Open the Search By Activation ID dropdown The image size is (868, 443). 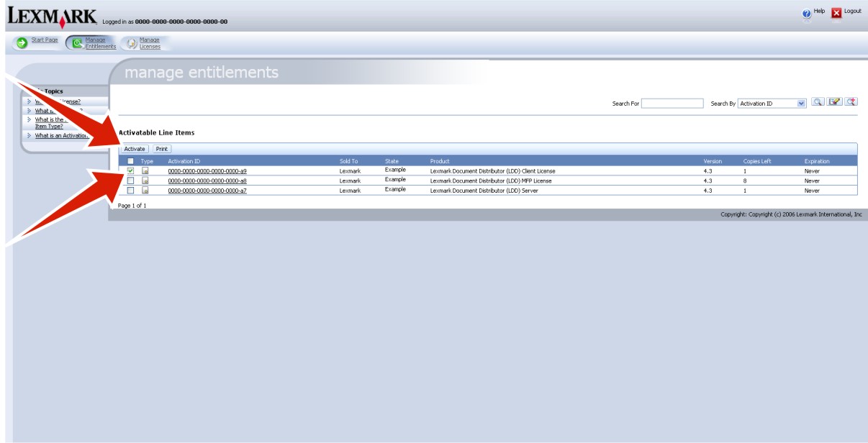pos(772,104)
